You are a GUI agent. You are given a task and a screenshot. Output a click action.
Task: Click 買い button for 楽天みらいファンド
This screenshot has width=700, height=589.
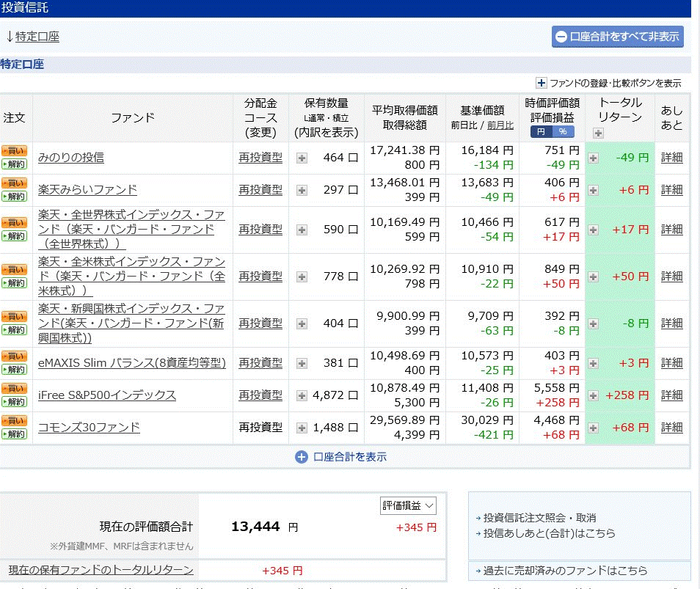tap(14, 183)
